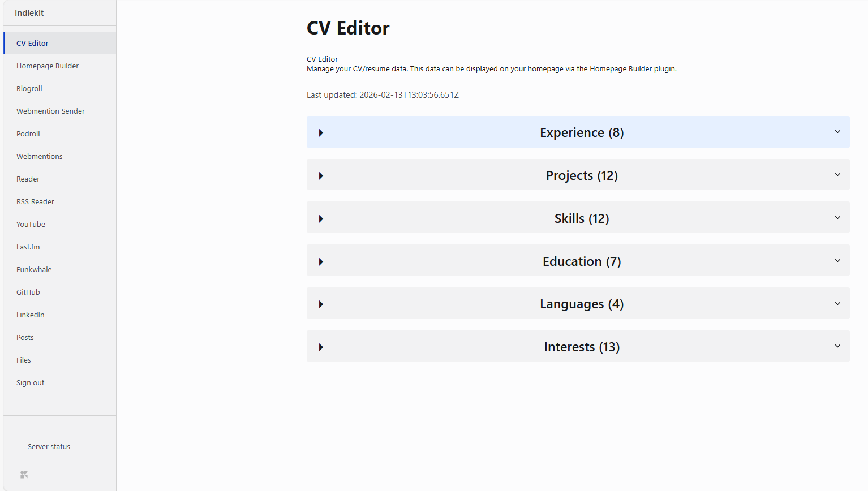Open Homepage Builder in the sidebar

click(48, 66)
